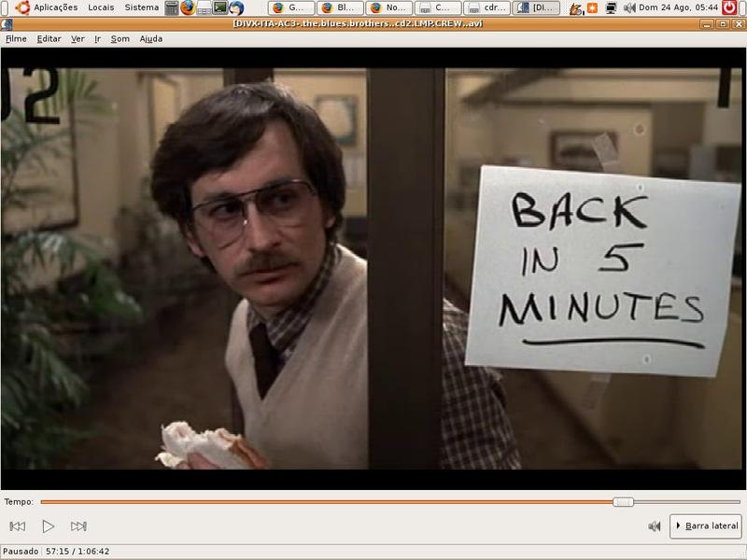Open the Ajuda menu
The width and height of the screenshot is (747, 560).
(x=151, y=39)
